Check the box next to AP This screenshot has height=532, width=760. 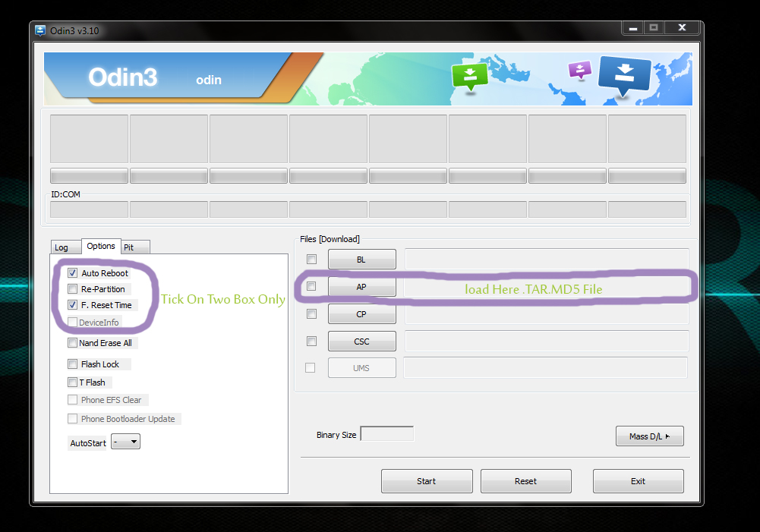pos(311,286)
